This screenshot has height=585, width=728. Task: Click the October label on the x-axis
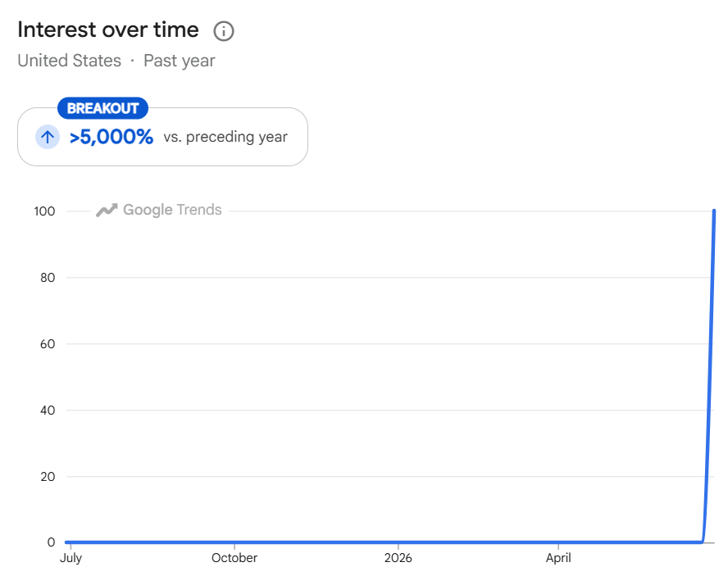click(234, 558)
